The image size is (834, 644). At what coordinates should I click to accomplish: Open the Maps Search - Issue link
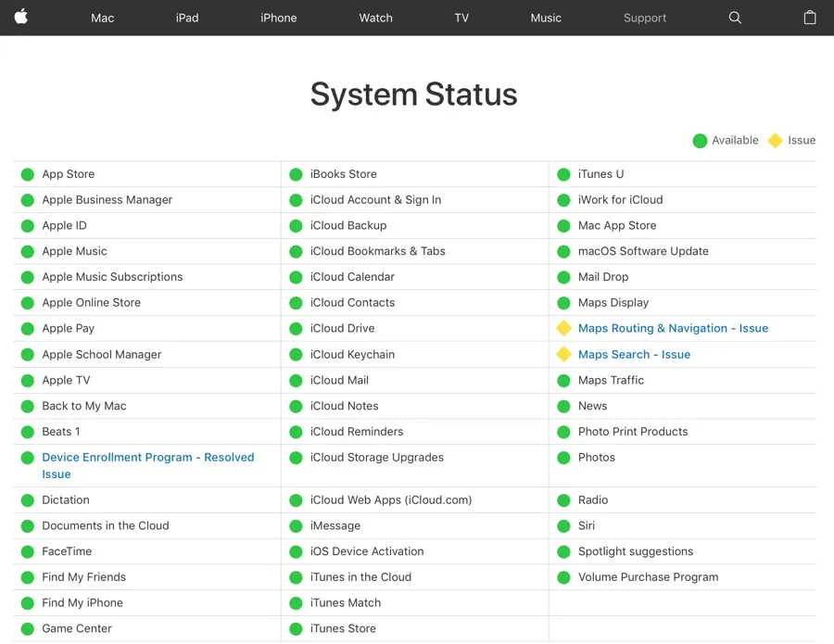point(634,354)
